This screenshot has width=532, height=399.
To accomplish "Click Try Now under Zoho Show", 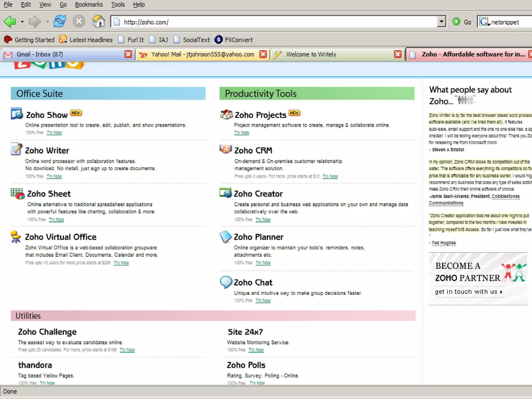I will pyautogui.click(x=54, y=132).
